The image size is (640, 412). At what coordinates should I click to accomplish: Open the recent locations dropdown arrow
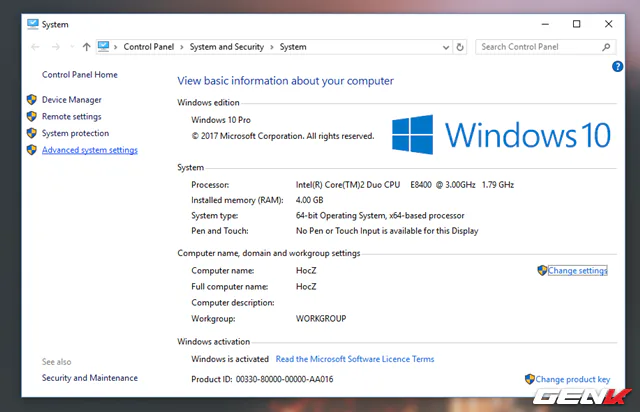72,47
